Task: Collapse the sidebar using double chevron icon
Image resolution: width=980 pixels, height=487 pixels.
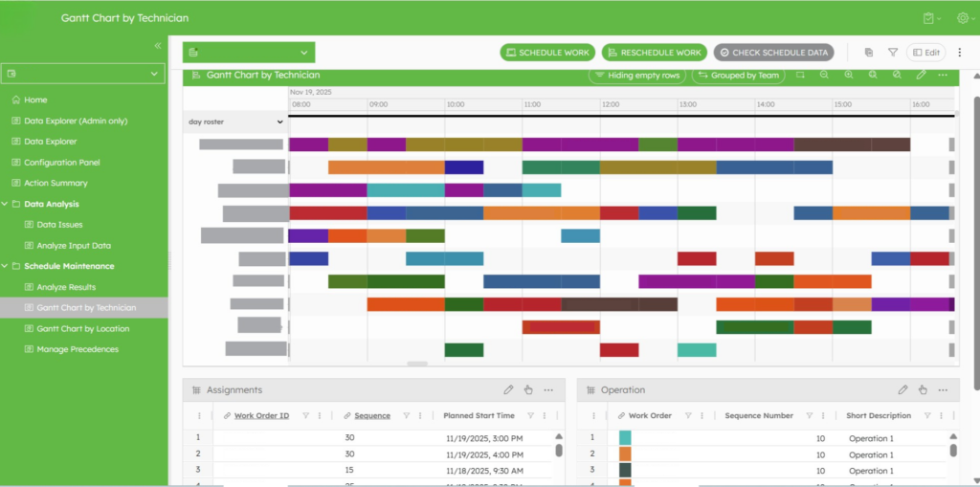Action: pos(158,46)
